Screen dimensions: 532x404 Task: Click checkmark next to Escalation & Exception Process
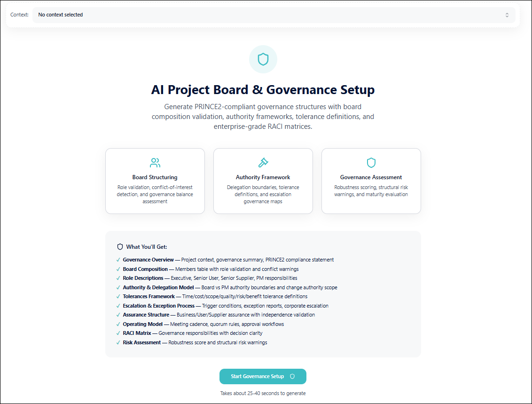(118, 306)
